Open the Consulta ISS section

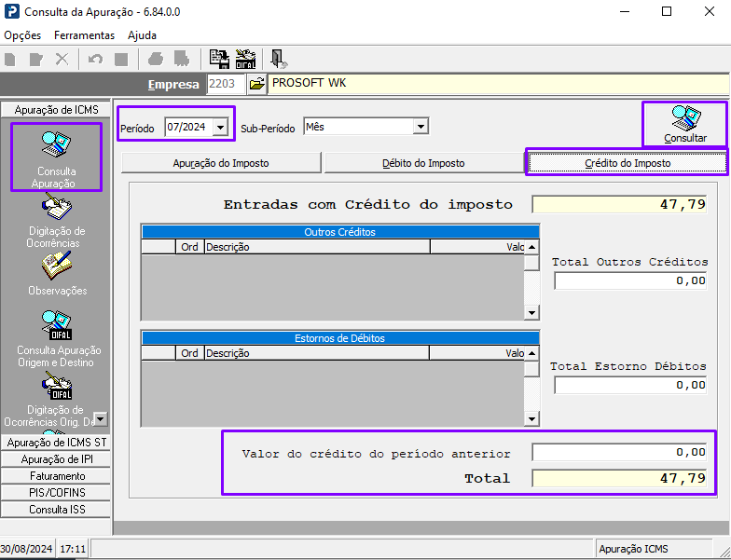(x=56, y=510)
